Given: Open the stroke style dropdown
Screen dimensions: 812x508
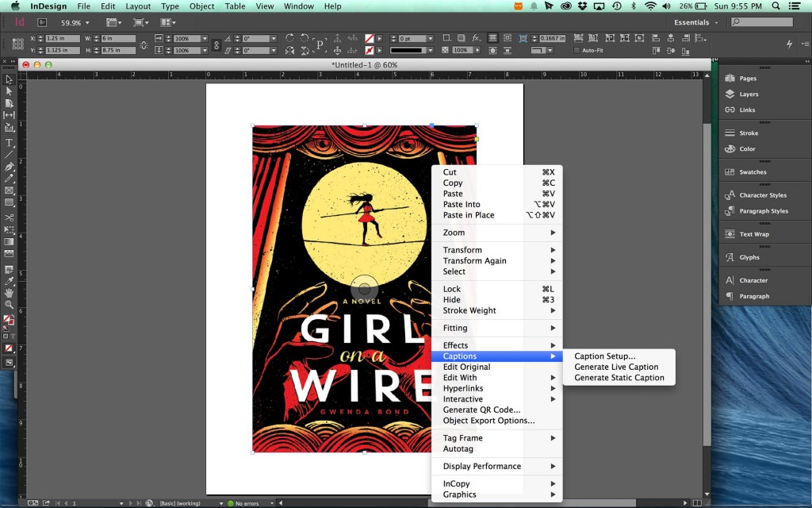Looking at the screenshot, I should pyautogui.click(x=431, y=50).
